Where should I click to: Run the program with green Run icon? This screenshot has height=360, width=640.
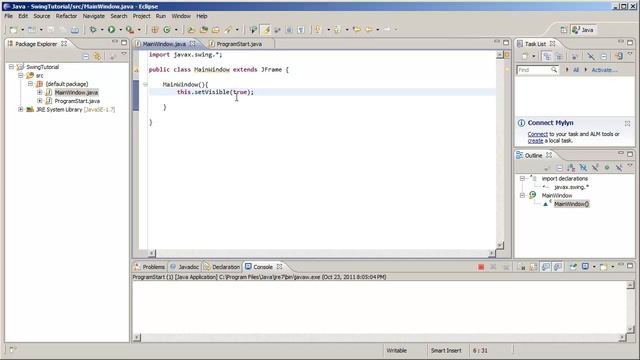click(x=111, y=29)
